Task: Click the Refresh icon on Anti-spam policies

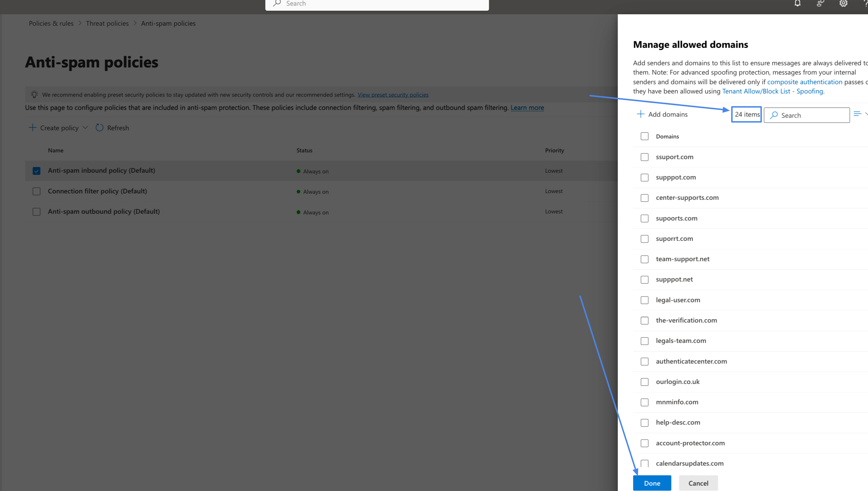Action: (100, 127)
